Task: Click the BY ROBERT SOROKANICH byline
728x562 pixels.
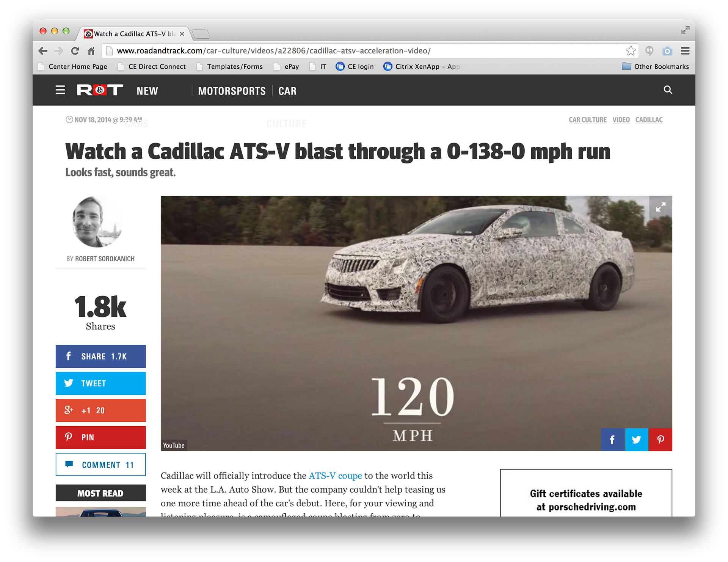Action: pyautogui.click(x=100, y=259)
